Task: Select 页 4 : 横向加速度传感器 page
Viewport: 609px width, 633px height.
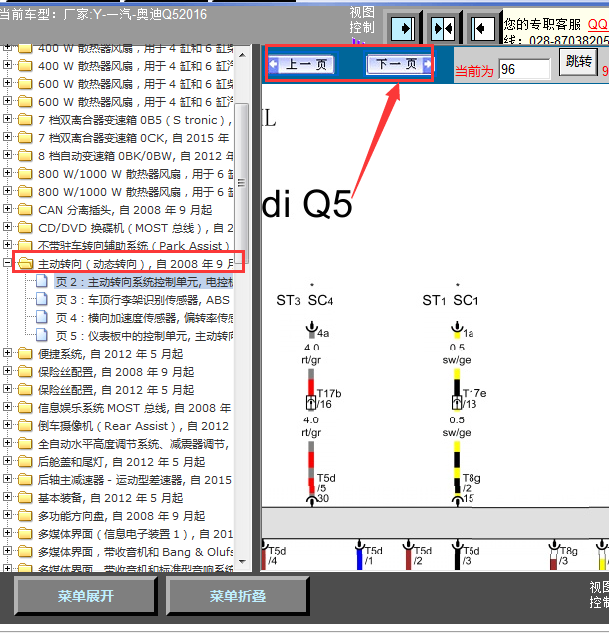Action: click(x=144, y=318)
